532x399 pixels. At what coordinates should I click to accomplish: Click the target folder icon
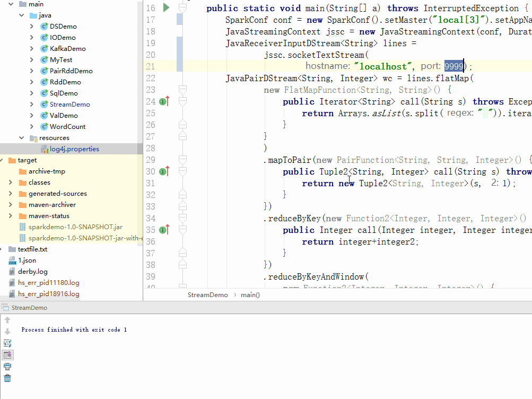coord(12,160)
